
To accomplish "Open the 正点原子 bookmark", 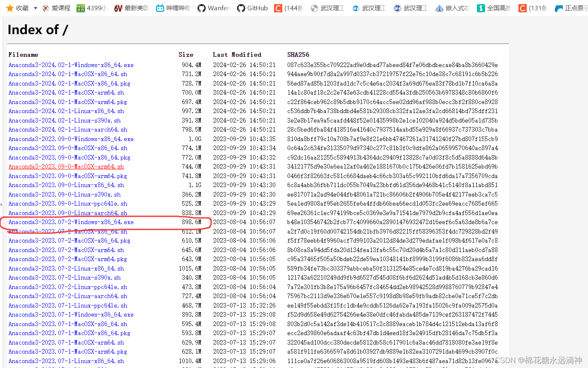I will point(571,8).
